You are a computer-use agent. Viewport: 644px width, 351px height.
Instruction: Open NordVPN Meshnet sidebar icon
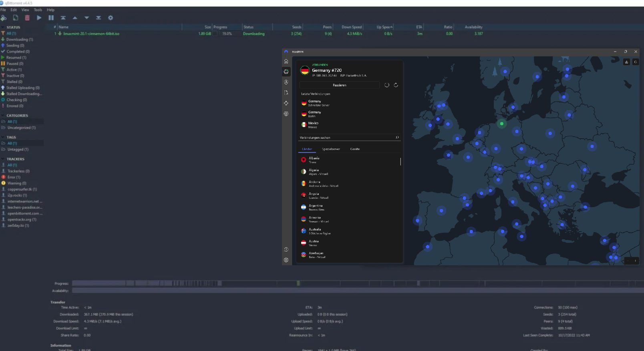(286, 103)
